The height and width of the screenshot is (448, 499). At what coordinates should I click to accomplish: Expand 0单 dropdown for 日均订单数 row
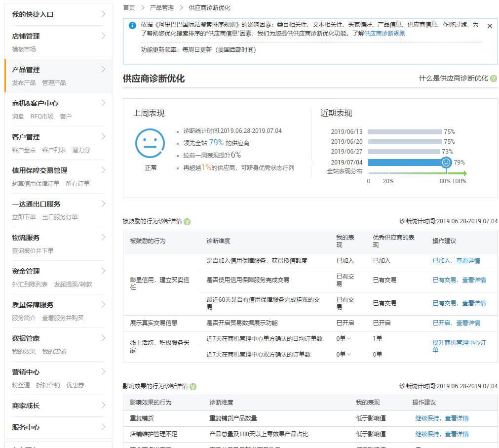click(x=348, y=339)
